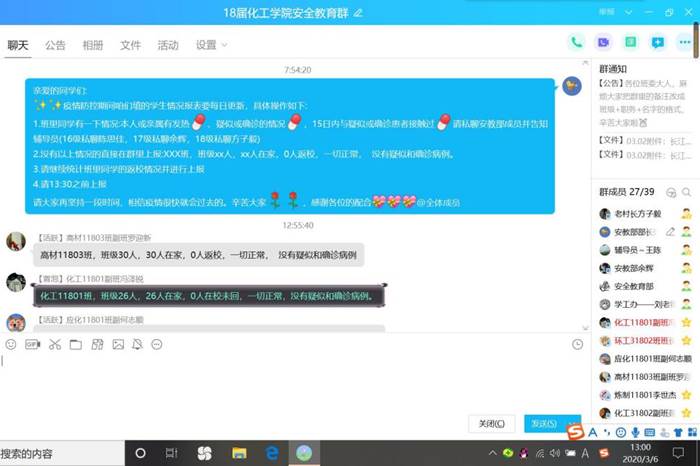Click the Windows taskbar search box
700x466 pixels.
(62, 454)
